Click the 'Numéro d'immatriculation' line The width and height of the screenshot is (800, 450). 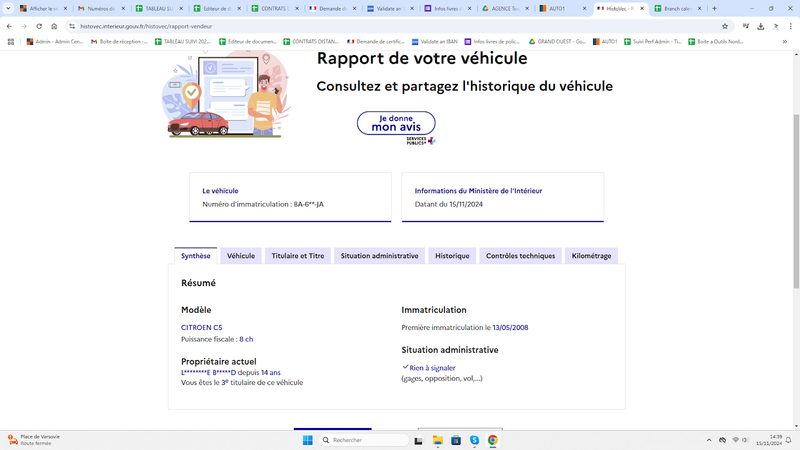tap(263, 204)
